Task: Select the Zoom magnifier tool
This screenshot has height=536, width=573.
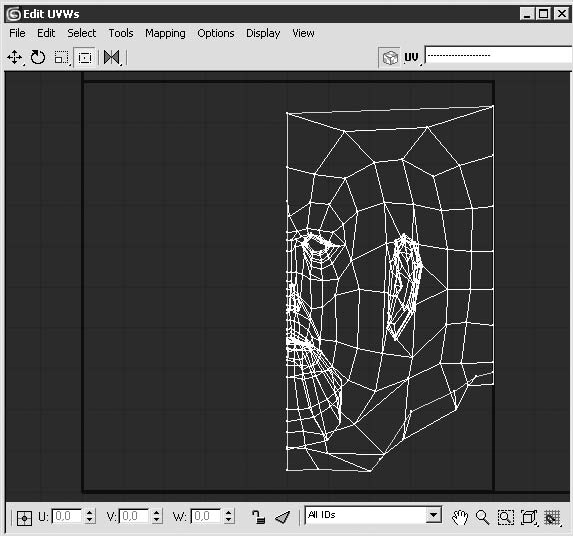Action: (x=482, y=517)
